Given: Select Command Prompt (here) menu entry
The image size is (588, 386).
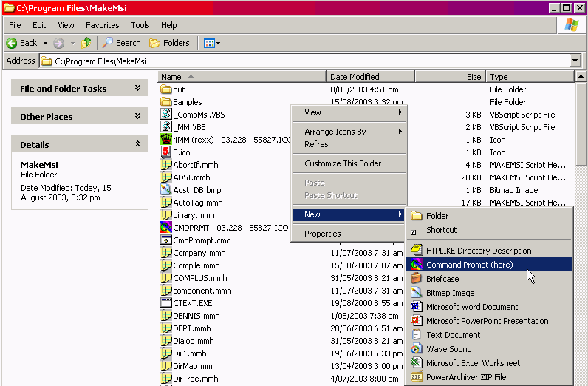Looking at the screenshot, I should [x=469, y=265].
